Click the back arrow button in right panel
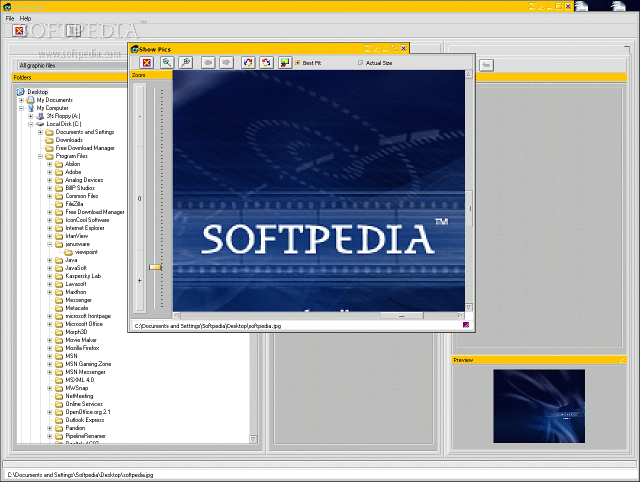Screen dimensions: 640x482 (486, 65)
